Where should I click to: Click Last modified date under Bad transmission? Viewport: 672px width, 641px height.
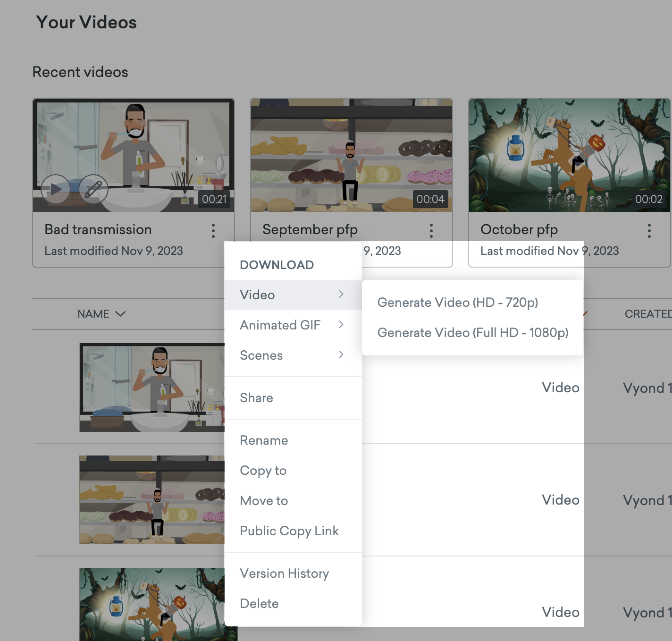(x=114, y=251)
